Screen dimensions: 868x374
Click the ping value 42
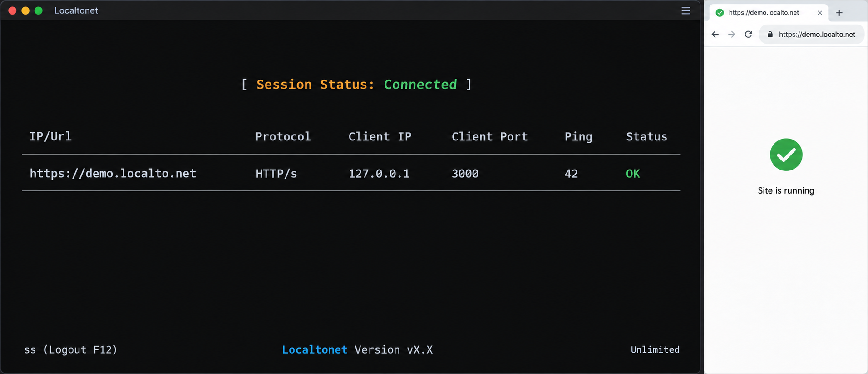(571, 173)
